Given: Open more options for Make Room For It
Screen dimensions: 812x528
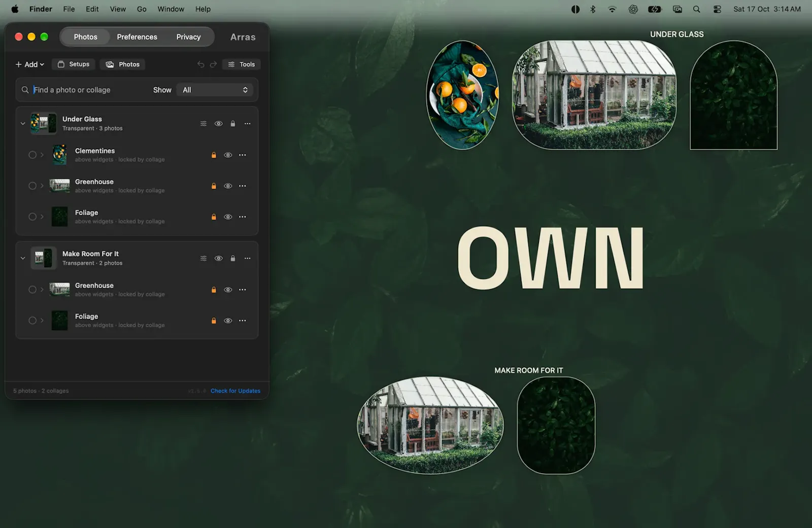Looking at the screenshot, I should (248, 258).
